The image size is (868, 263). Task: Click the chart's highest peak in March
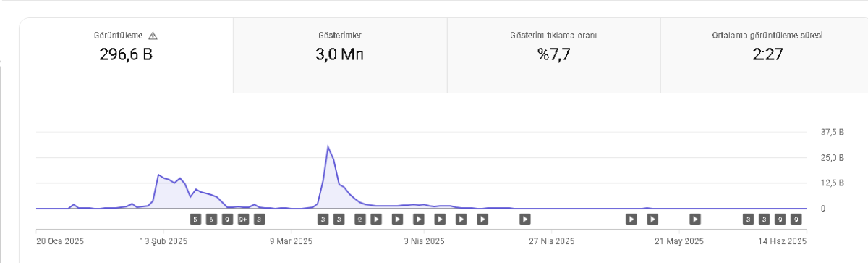pos(328,147)
